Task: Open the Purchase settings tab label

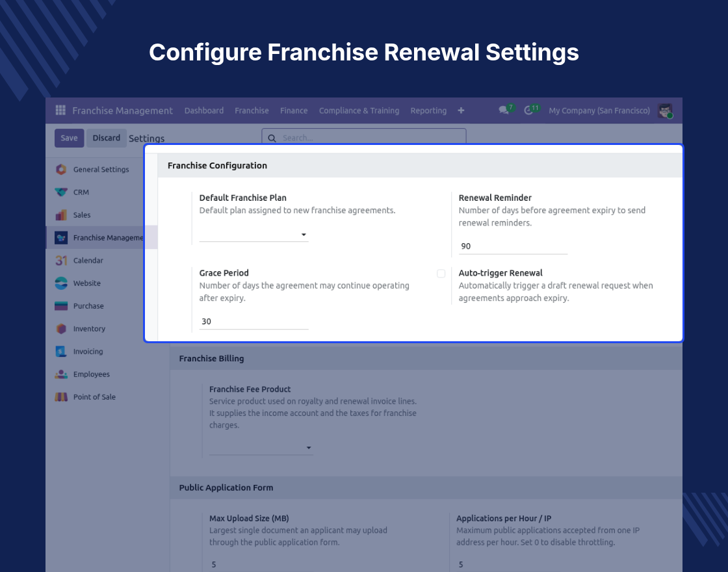Action: tap(88, 306)
